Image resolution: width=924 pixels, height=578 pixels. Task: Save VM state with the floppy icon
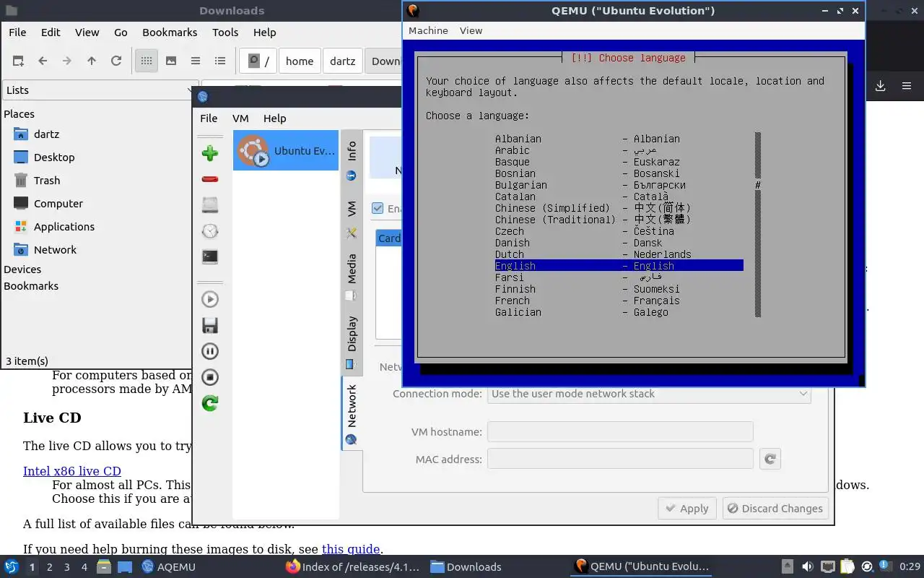(210, 325)
